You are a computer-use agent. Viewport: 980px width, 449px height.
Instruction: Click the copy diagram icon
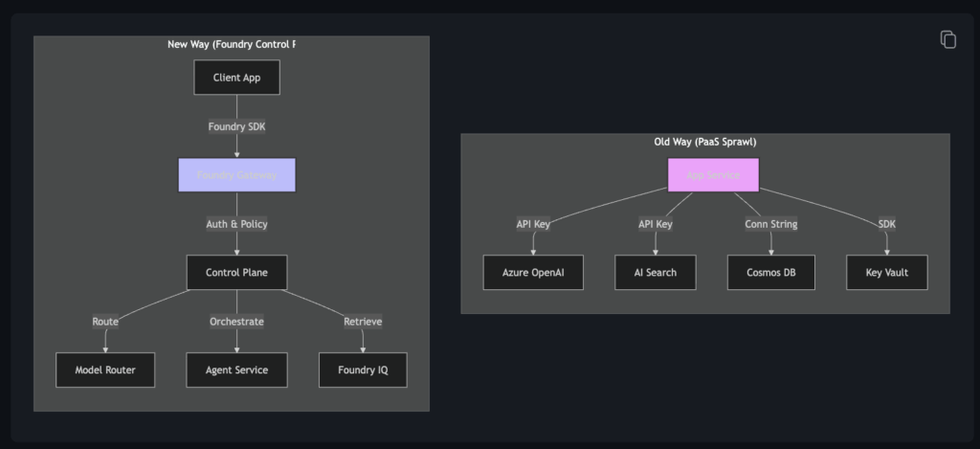click(947, 39)
